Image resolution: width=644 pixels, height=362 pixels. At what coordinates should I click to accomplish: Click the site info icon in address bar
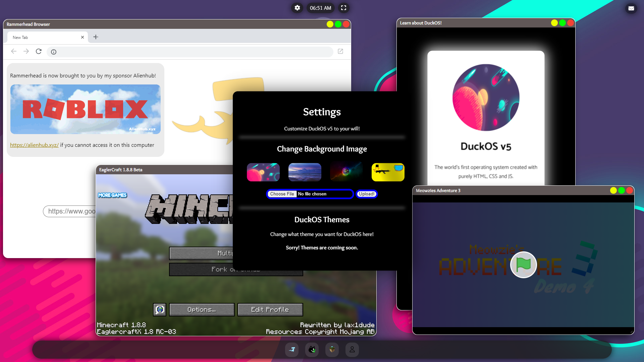click(x=54, y=52)
